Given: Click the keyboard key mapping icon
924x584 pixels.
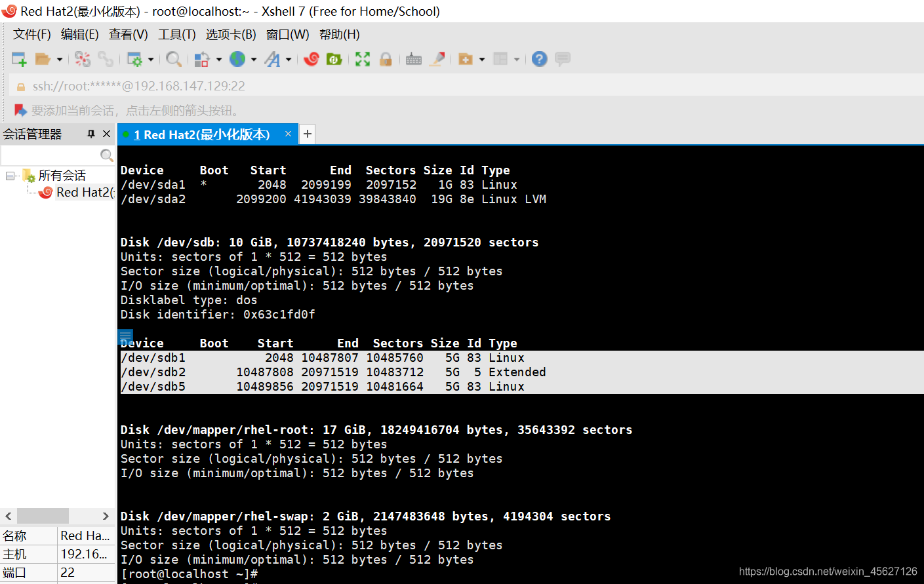Looking at the screenshot, I should tap(414, 60).
